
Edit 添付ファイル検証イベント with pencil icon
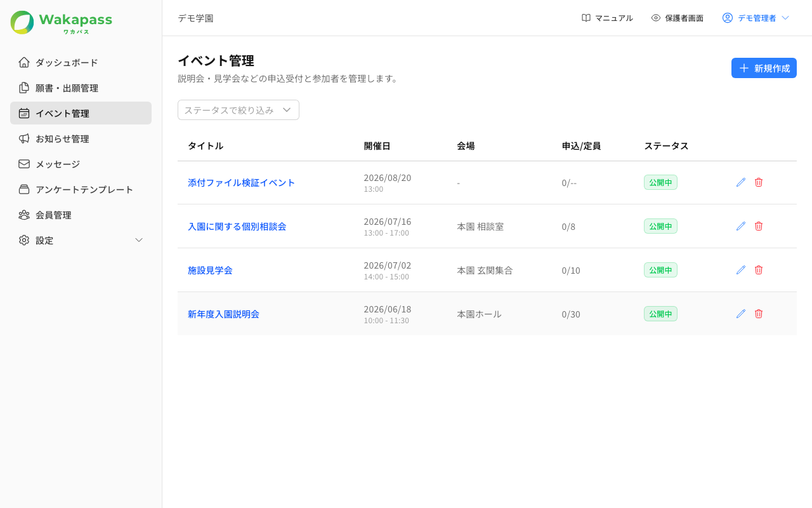(741, 182)
